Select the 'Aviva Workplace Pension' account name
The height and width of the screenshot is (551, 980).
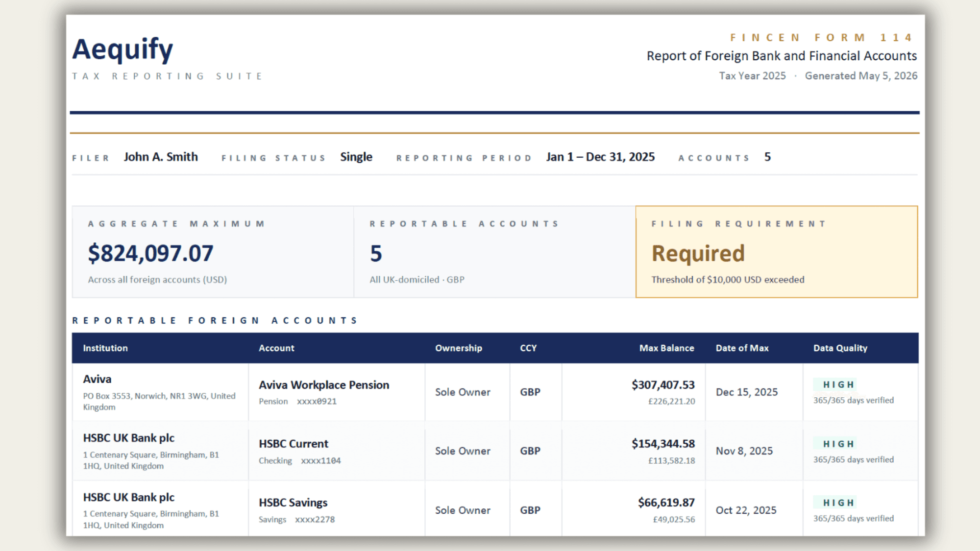pyautogui.click(x=324, y=385)
